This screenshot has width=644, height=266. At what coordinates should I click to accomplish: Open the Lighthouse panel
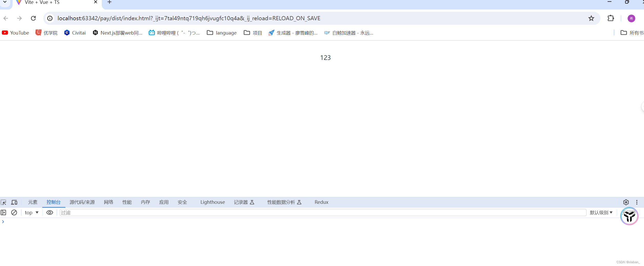pyautogui.click(x=212, y=202)
